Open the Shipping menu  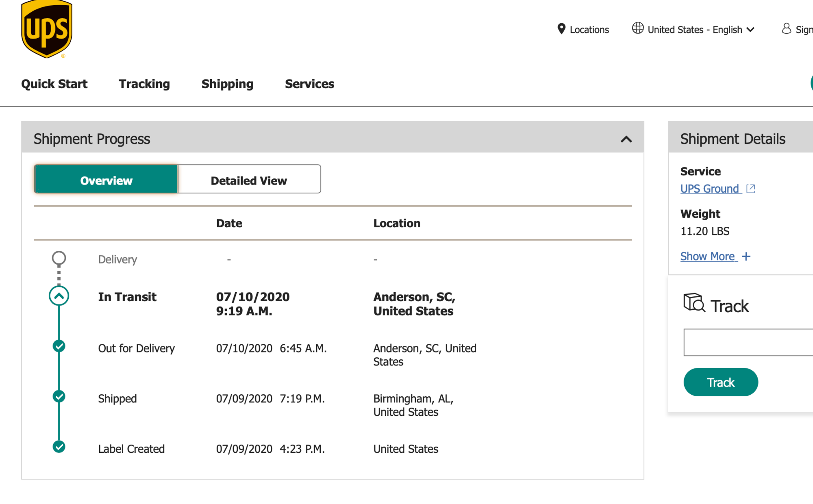click(x=227, y=84)
